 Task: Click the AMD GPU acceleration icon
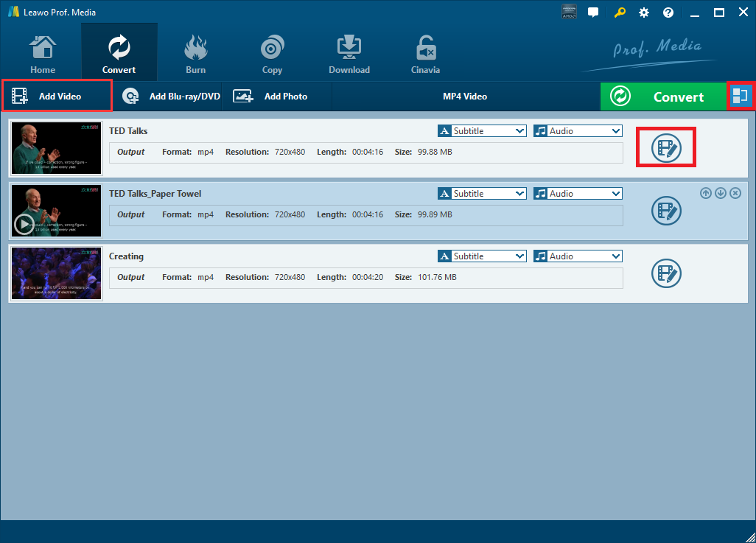click(x=569, y=12)
